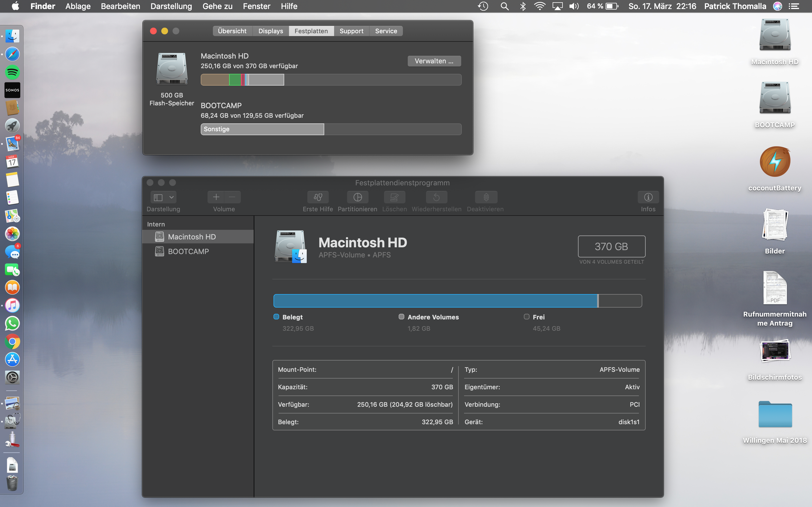
Task: Click the Erste Hilfe stethoscope icon
Action: tap(318, 197)
